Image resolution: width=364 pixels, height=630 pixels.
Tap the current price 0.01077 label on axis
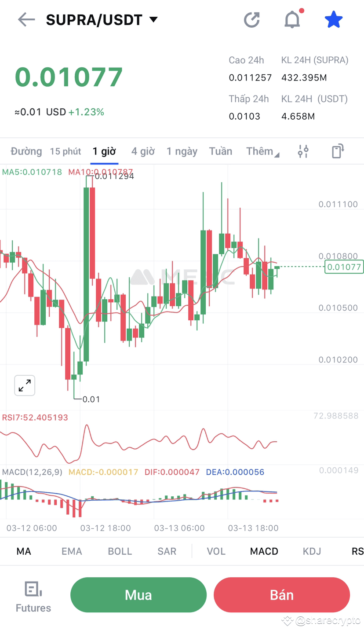pyautogui.click(x=344, y=267)
